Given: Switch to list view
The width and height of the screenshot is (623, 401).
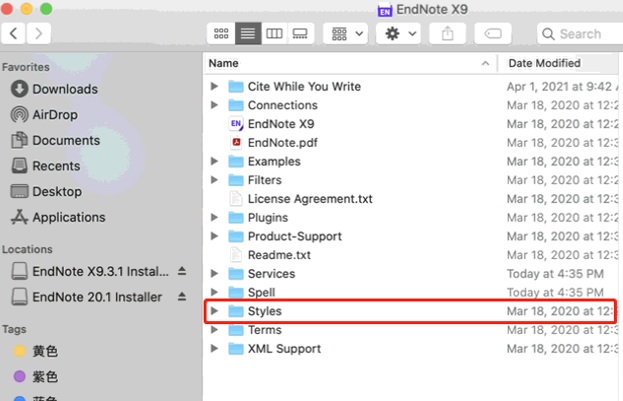Looking at the screenshot, I should [248, 33].
